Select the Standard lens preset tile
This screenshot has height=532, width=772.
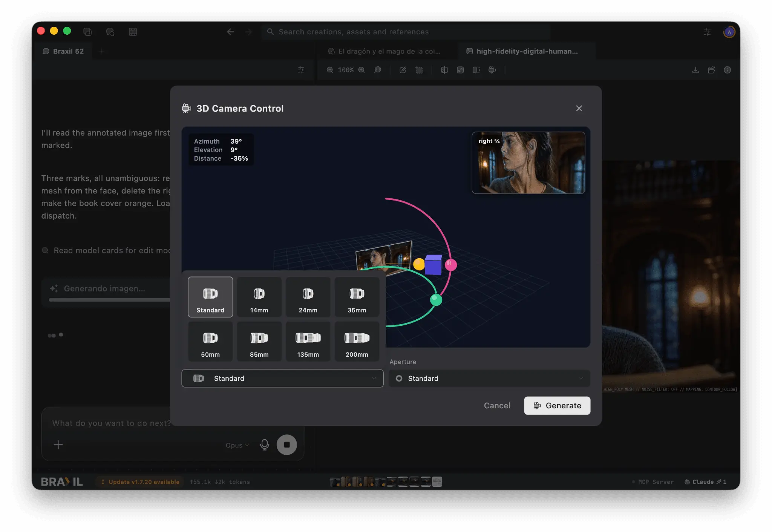(210, 297)
